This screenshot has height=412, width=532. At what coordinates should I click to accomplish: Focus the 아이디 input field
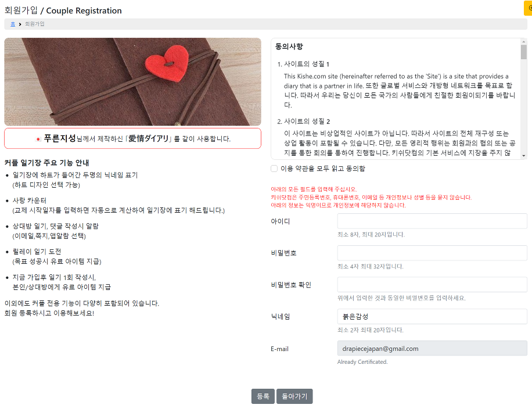point(432,221)
